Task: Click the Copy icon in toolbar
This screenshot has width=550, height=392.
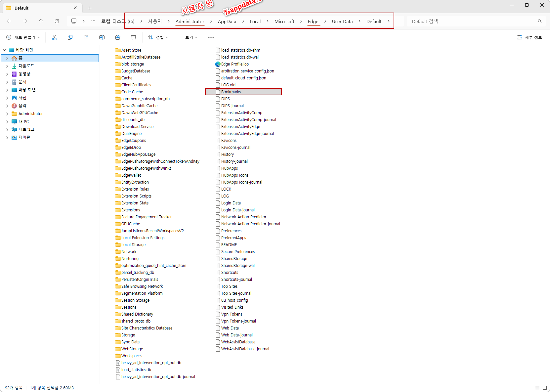Action: coord(70,37)
